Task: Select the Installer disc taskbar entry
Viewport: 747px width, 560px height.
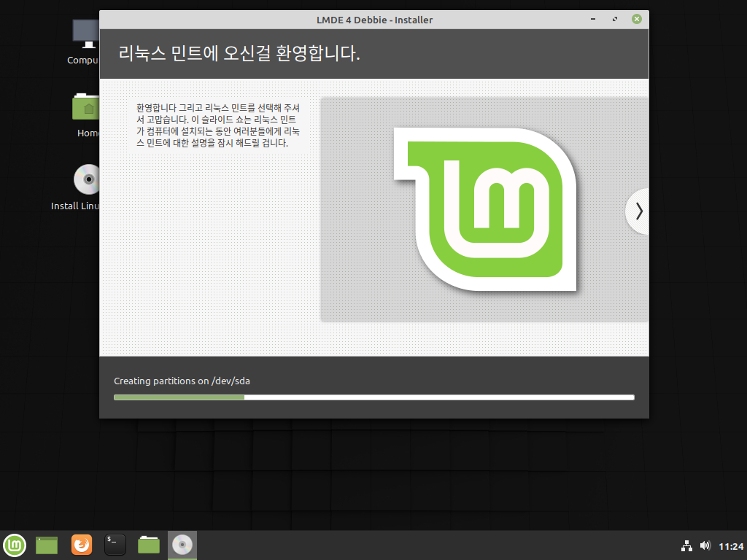Action: [x=182, y=545]
